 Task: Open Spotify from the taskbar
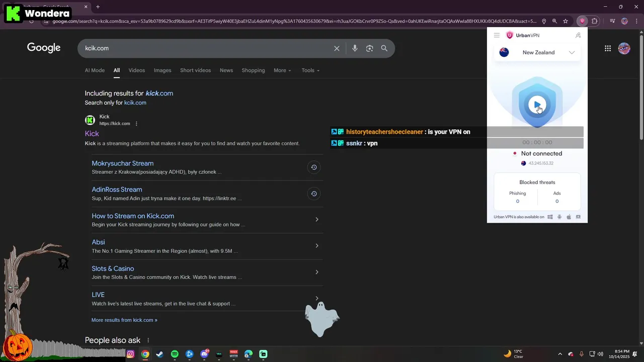[175, 354]
